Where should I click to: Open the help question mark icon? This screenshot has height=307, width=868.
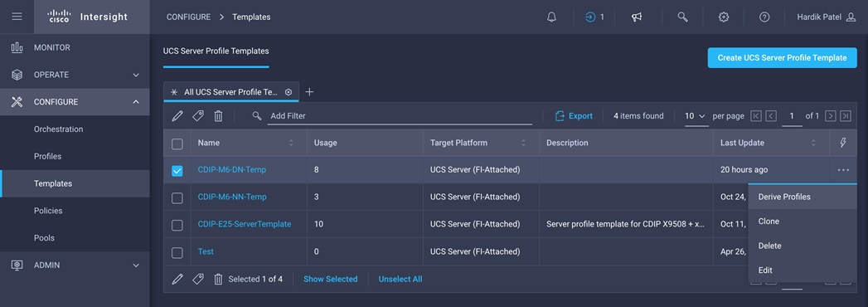tap(764, 17)
